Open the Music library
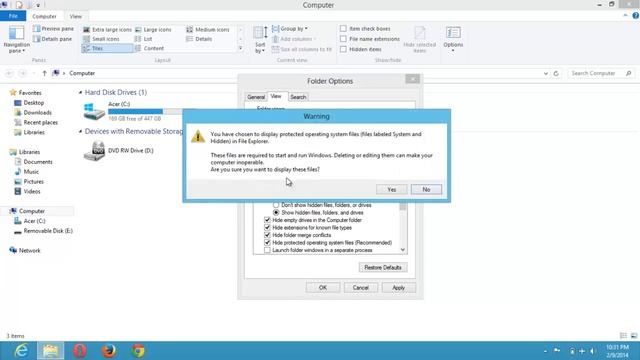This screenshot has width=640, height=360. coord(27,171)
